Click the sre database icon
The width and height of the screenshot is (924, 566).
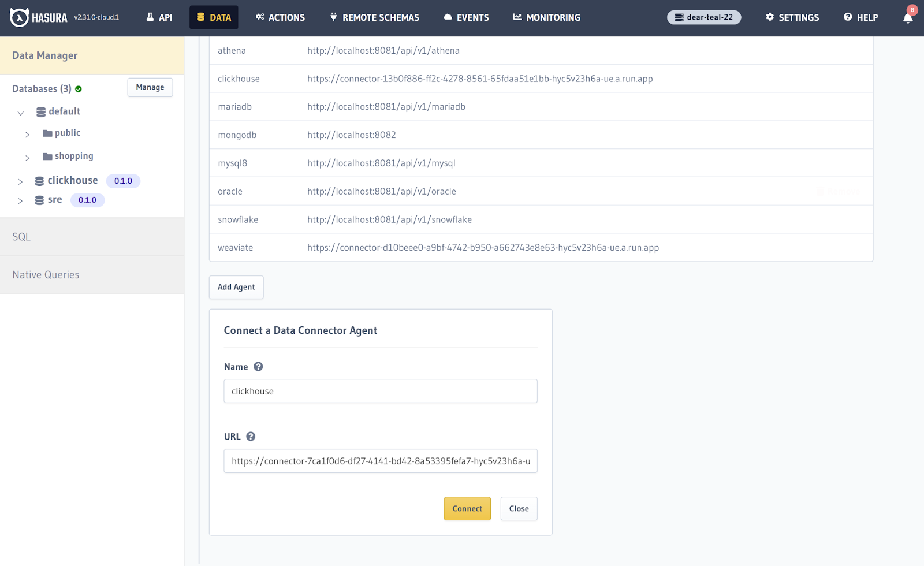(x=39, y=200)
